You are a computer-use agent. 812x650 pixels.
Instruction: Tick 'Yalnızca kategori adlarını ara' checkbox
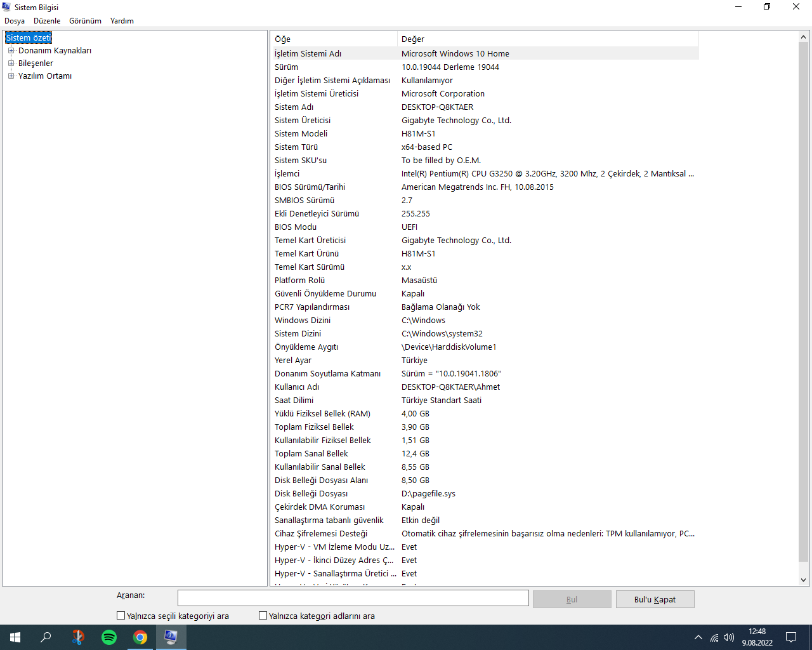pyautogui.click(x=263, y=616)
